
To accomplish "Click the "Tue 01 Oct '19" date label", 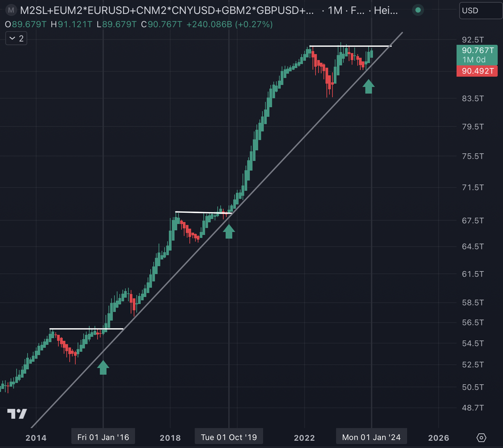I will click(x=229, y=437).
